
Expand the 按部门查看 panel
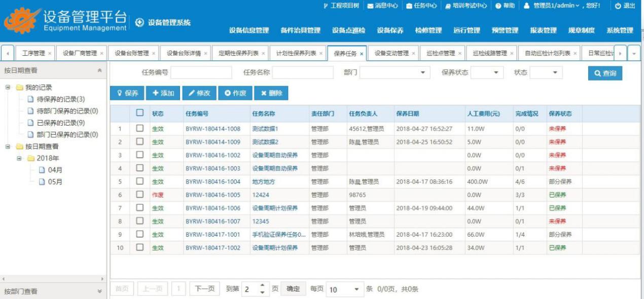tap(99, 291)
